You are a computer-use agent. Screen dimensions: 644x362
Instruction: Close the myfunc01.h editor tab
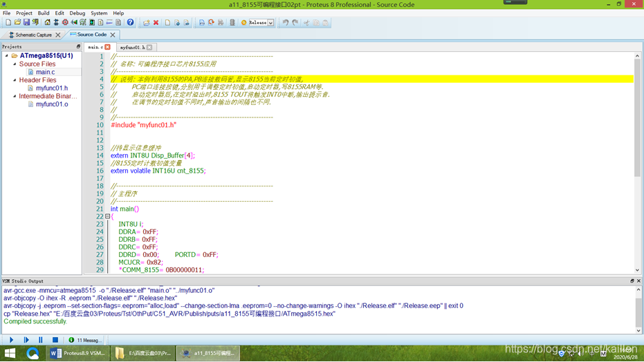149,47
